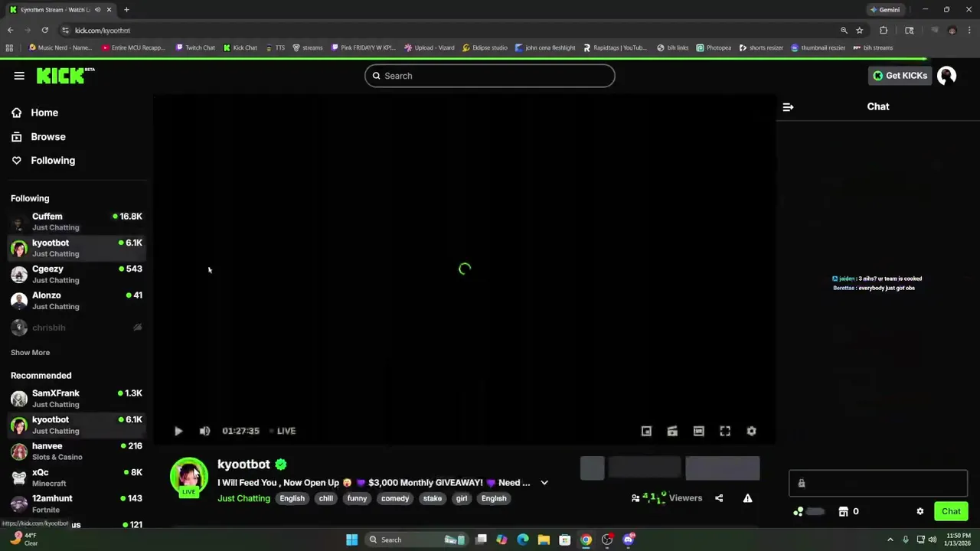
Task: Show more followed channels
Action: tap(30, 353)
